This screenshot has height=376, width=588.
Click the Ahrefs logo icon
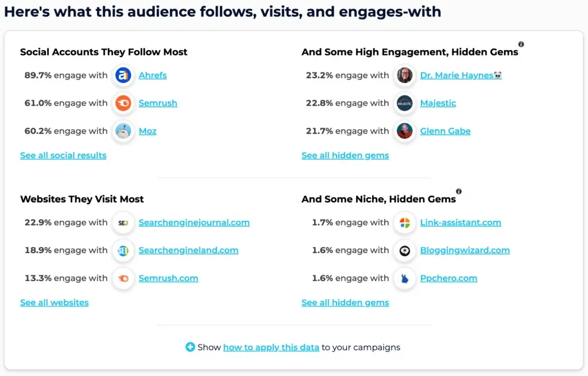click(x=123, y=75)
